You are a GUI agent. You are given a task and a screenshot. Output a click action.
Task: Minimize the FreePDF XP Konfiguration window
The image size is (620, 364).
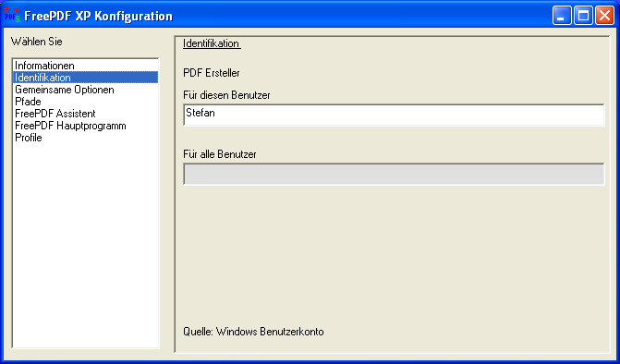(562, 16)
